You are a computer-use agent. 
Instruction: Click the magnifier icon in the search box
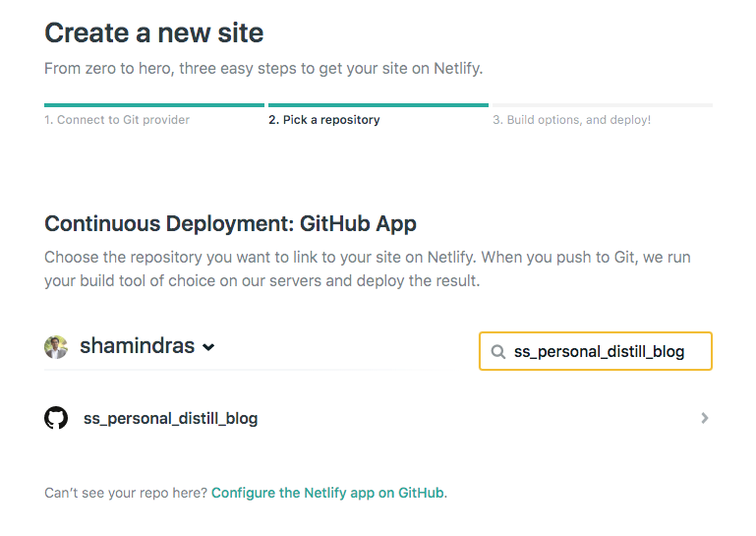pyautogui.click(x=498, y=352)
